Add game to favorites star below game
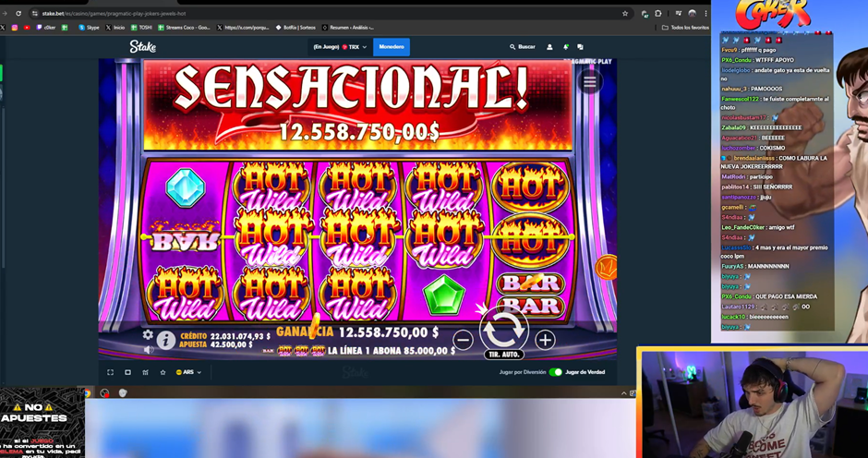 pos(163,372)
